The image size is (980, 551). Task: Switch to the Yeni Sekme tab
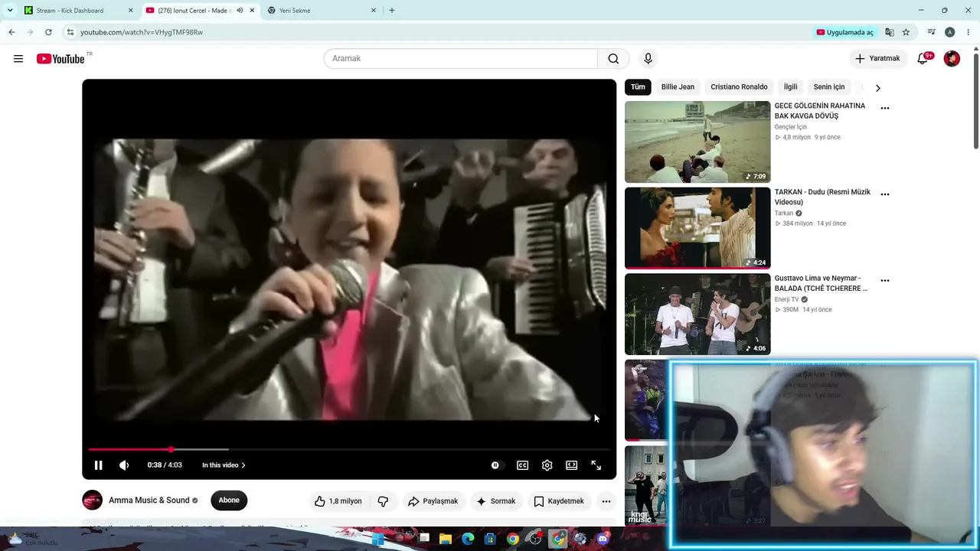(x=322, y=11)
